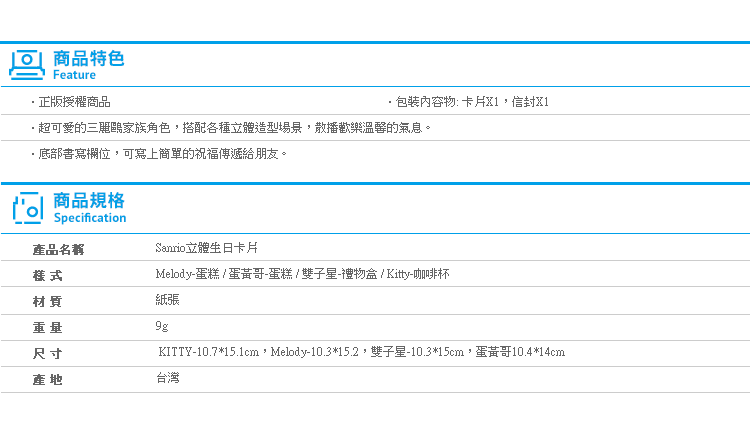
Task: Click the 材質 row label
Action: point(48,300)
